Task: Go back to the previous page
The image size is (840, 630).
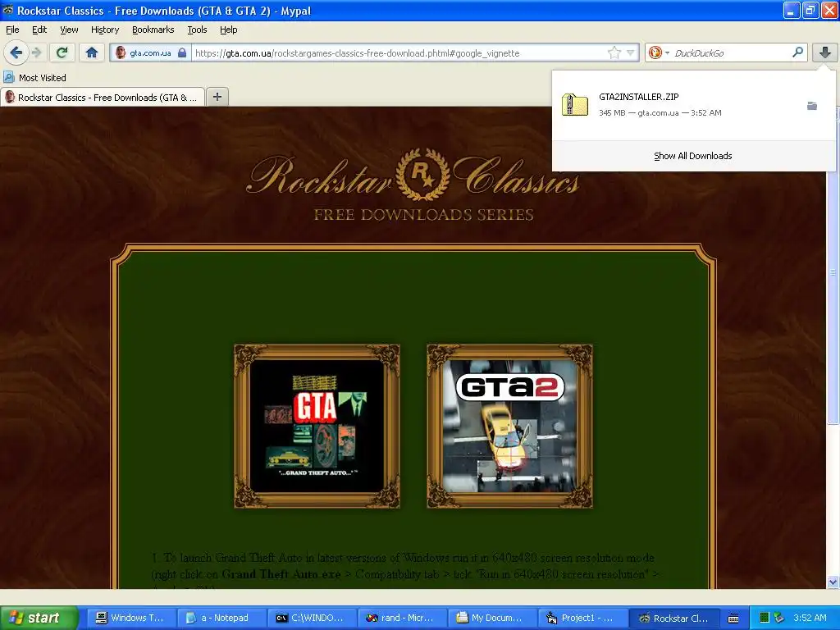Action: pos(16,52)
